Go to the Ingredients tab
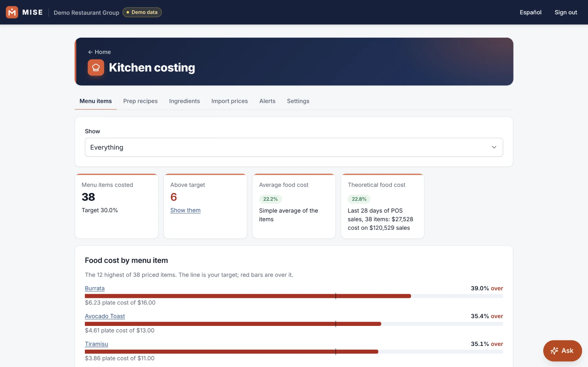Screen dimensions: 588x367 click(184, 101)
